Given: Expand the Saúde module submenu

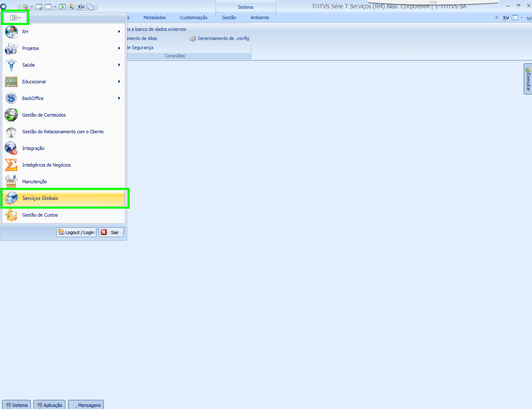Looking at the screenshot, I should point(63,65).
